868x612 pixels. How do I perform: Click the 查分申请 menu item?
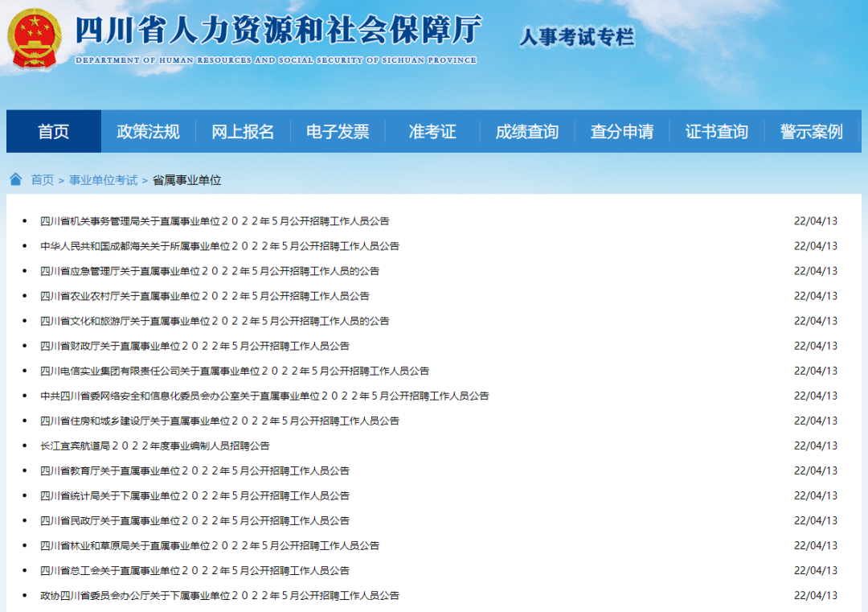[622, 132]
